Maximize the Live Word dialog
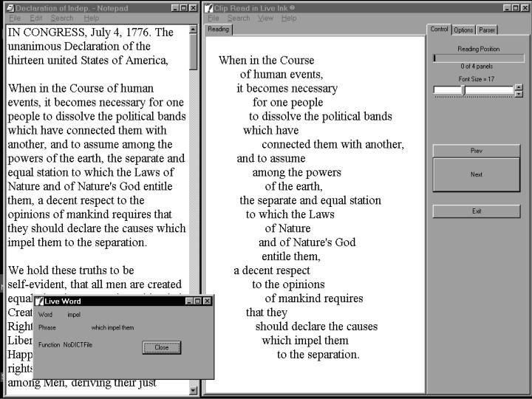Screen dimensions: 532x399 [x=197, y=301]
